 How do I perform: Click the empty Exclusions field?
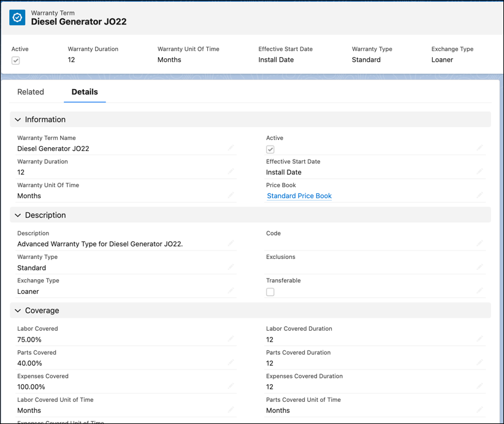coord(368,265)
